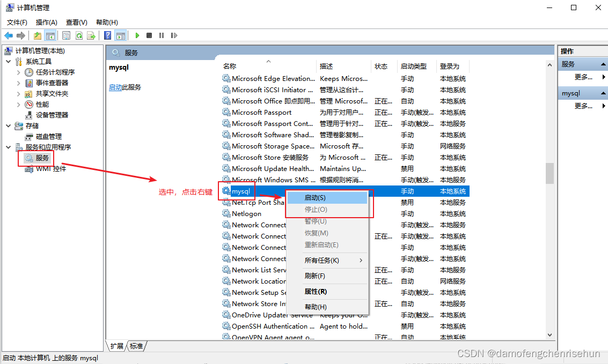This screenshot has height=364, width=608.
Task: Click the Pause service toolbar icon
Action: 161,35
